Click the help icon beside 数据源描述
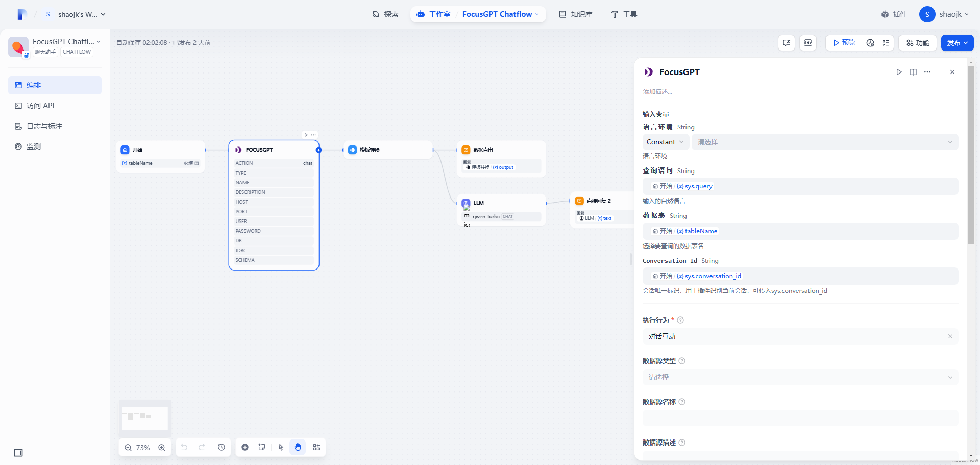Viewport: 980px width, 465px height. point(682,443)
